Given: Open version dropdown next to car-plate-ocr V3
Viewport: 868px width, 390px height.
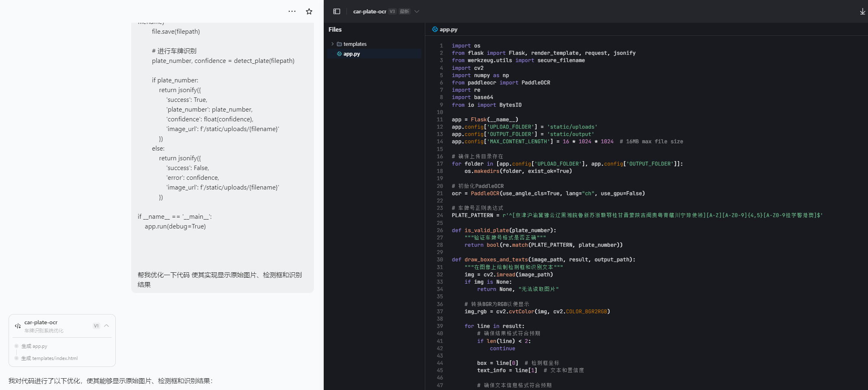Looking at the screenshot, I should point(417,11).
